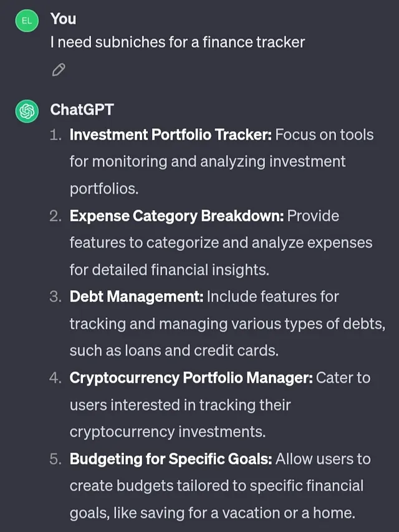399x532 pixels.
Task: Click list number 1 marker
Action: [x=55, y=135]
